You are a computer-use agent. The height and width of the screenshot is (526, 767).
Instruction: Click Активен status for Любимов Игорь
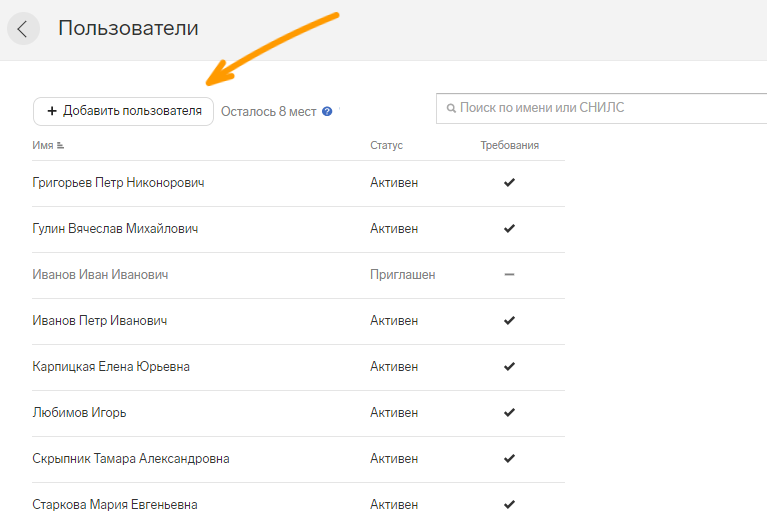click(x=394, y=412)
